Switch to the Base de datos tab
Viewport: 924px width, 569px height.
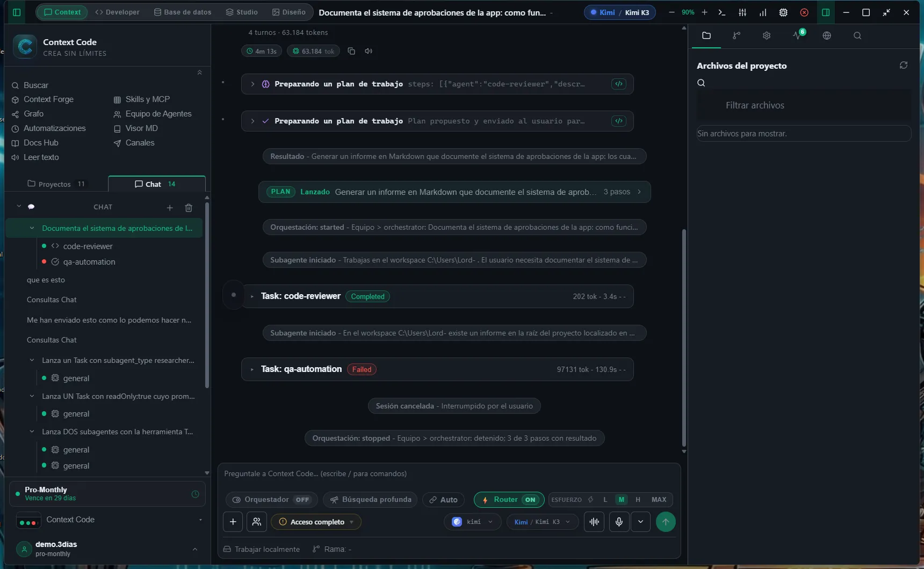tap(183, 12)
